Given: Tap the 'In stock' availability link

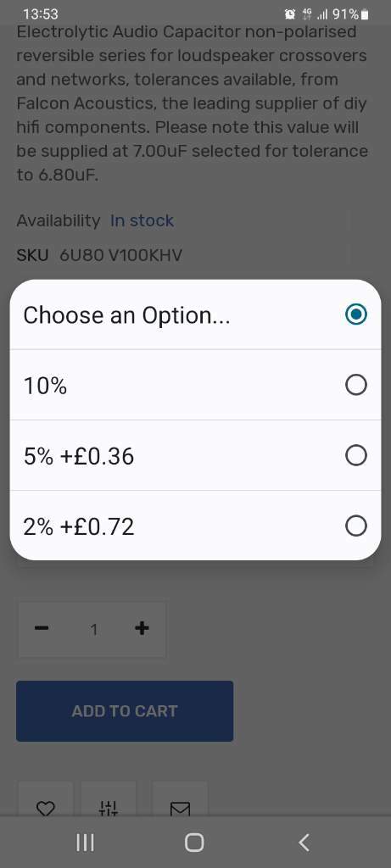Looking at the screenshot, I should click(x=142, y=220).
